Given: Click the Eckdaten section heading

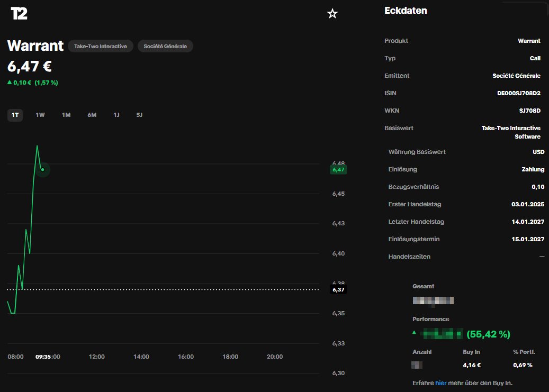Looking at the screenshot, I should coord(406,11).
